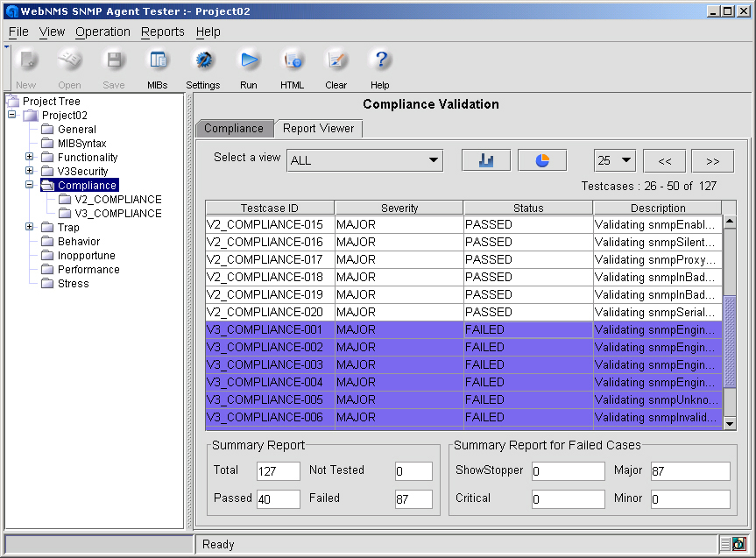This screenshot has width=756, height=558.
Task: Click the Project02 folder icon
Action: 31,116
